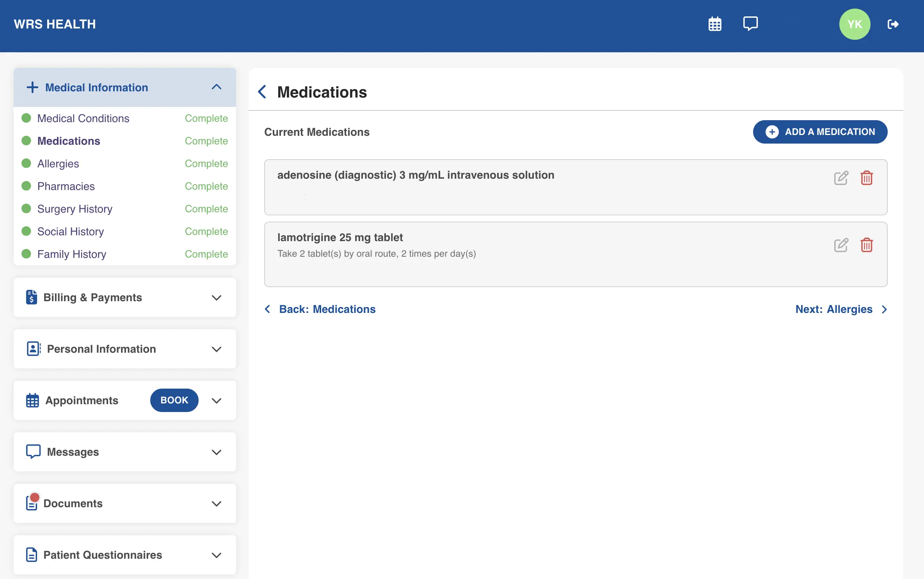Click Add a Medication button
The height and width of the screenshot is (579, 924).
pyautogui.click(x=820, y=132)
